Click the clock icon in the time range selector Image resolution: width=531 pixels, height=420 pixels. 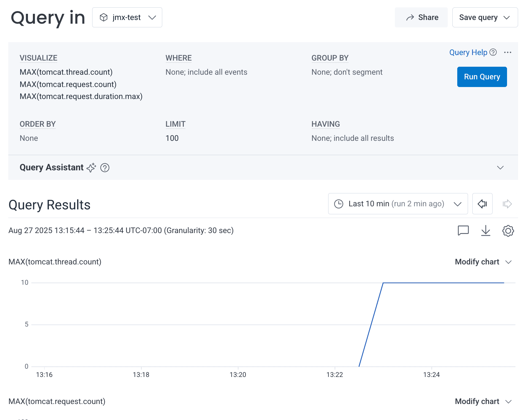[x=339, y=204]
